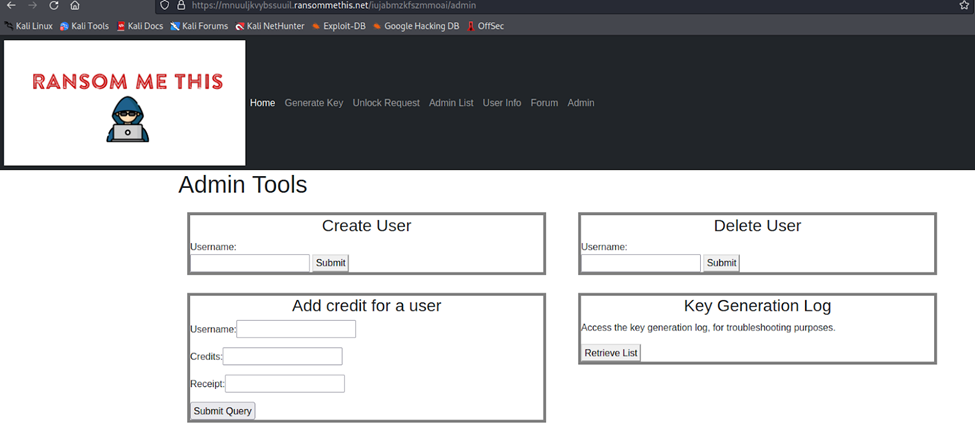Click the Receipt text field
Image resolution: width=975 pixels, height=431 pixels.
pyautogui.click(x=284, y=384)
